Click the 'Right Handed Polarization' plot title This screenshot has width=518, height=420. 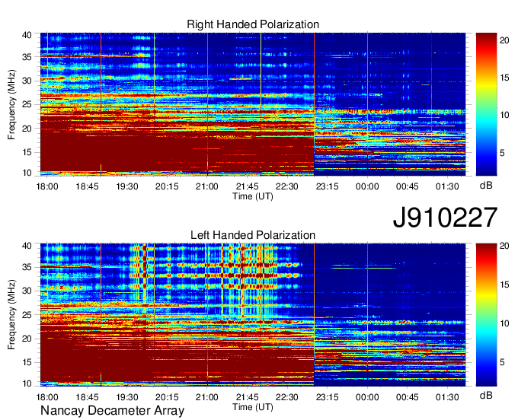coord(253,24)
